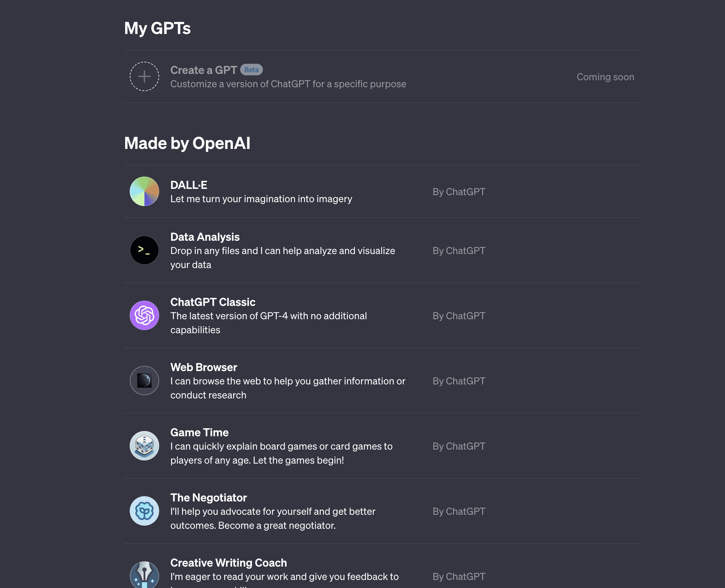Select the Creative Writing Coach pen icon
Viewport: 725px width, 588px height.
pos(144,575)
